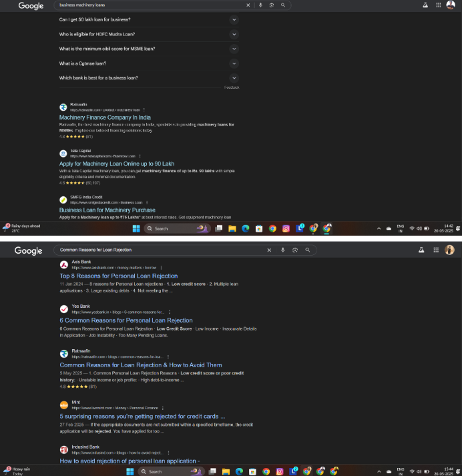Open options menu for Axis Bank result
Image resolution: width=462 pixels, height=476 pixels.
161,268
